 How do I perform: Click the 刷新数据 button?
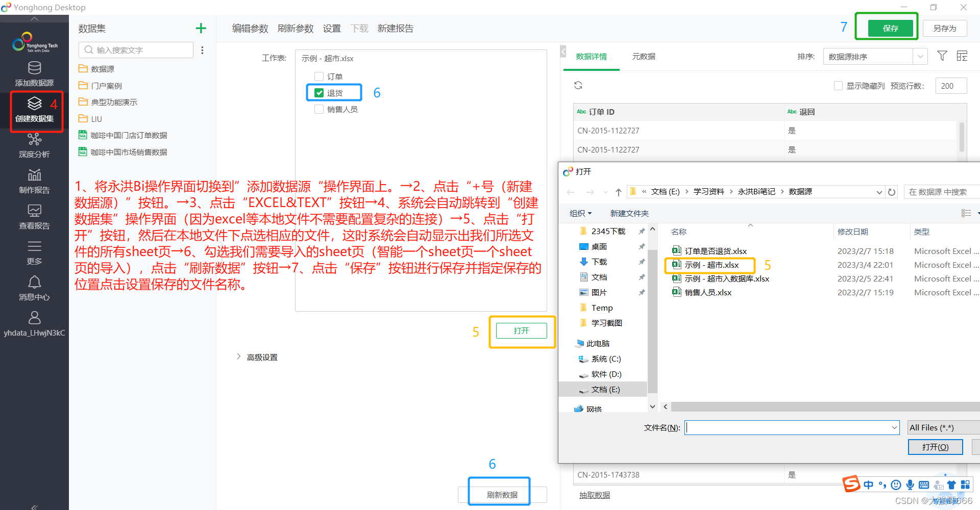[x=502, y=495]
